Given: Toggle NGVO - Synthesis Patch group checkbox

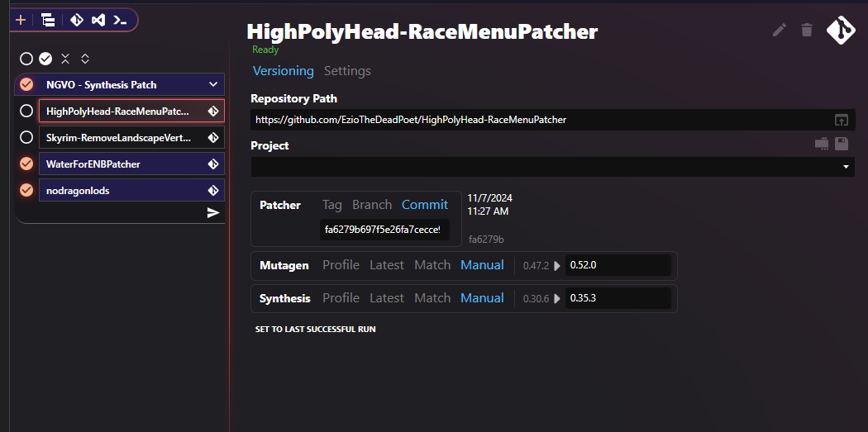Looking at the screenshot, I should 26,84.
